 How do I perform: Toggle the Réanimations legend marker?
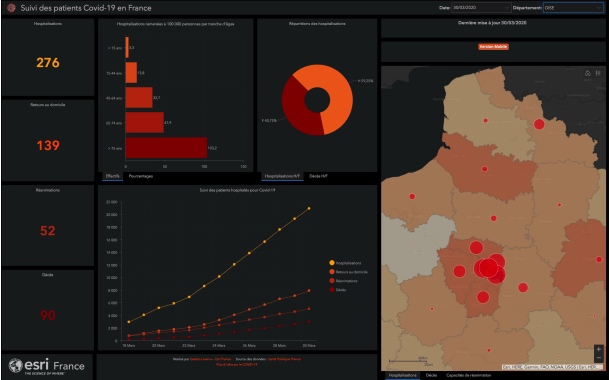(x=332, y=281)
